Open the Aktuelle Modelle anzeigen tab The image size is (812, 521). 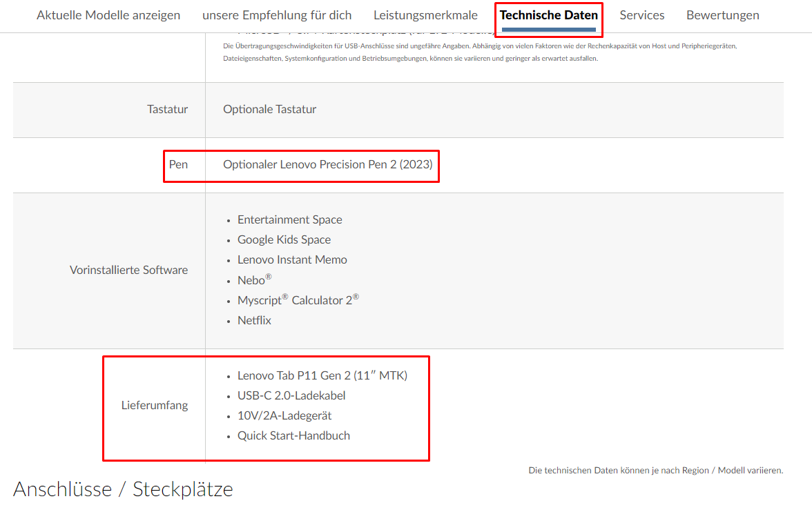point(108,15)
